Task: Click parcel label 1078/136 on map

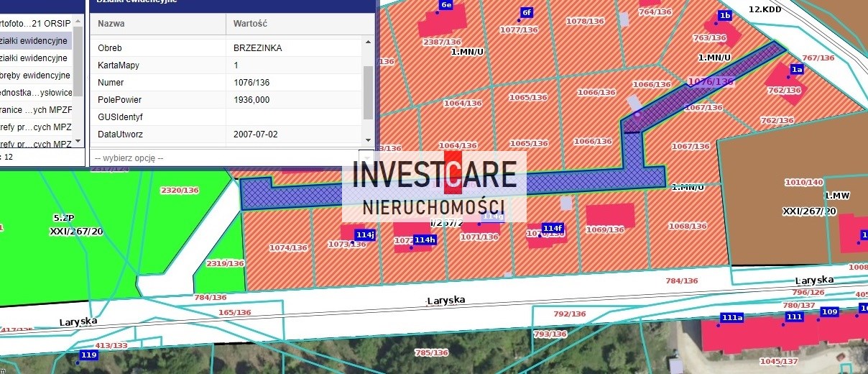Action: tap(585, 22)
